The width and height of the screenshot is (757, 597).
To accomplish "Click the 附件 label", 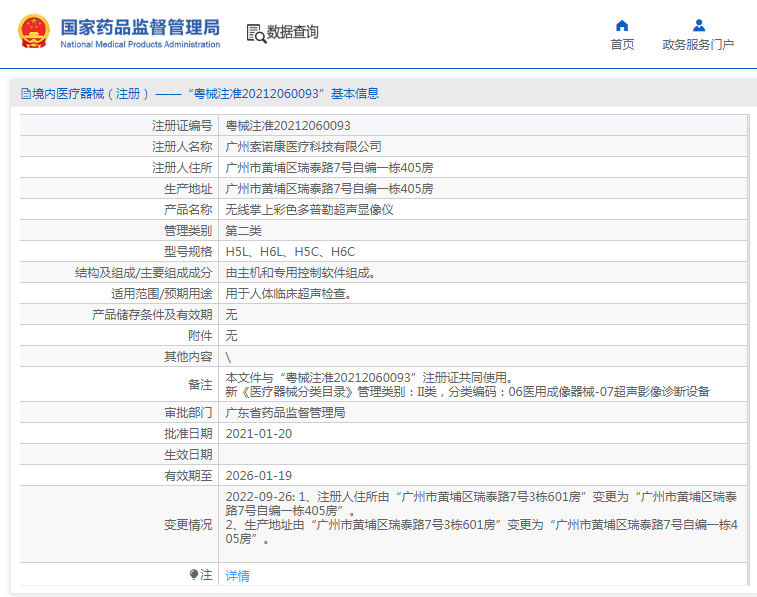I will pos(200,335).
